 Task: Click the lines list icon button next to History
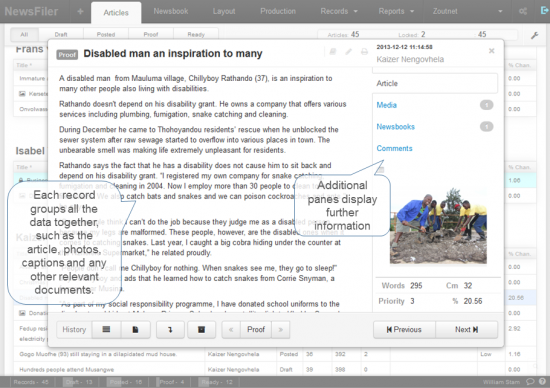106,329
